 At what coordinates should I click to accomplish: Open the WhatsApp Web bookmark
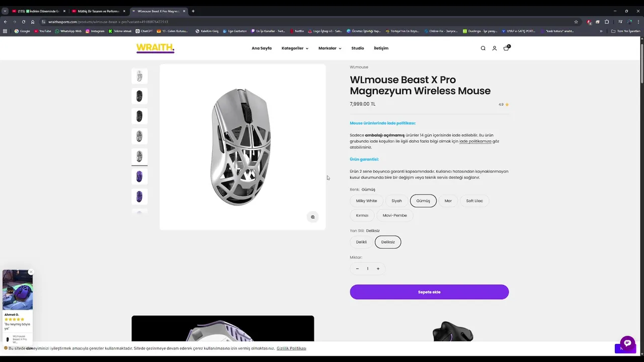click(x=68, y=31)
